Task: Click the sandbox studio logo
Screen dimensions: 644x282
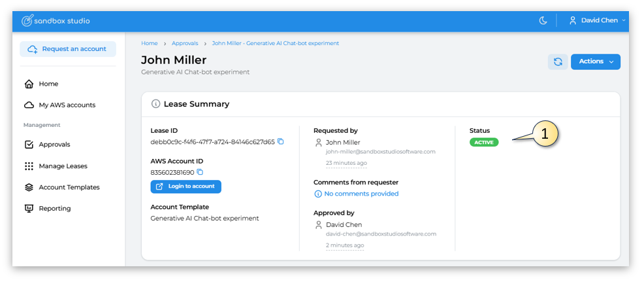Action: [56, 20]
